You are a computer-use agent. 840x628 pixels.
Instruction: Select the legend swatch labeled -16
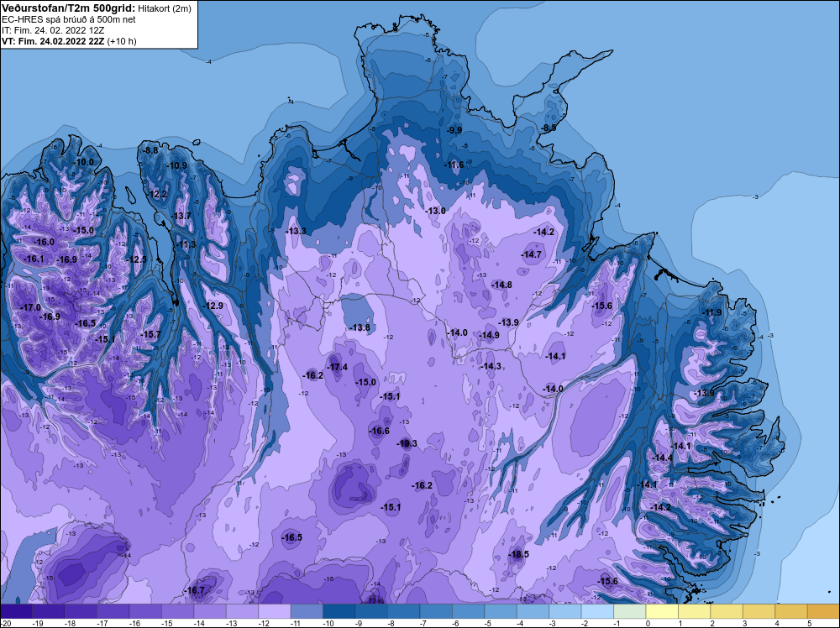tap(145, 611)
